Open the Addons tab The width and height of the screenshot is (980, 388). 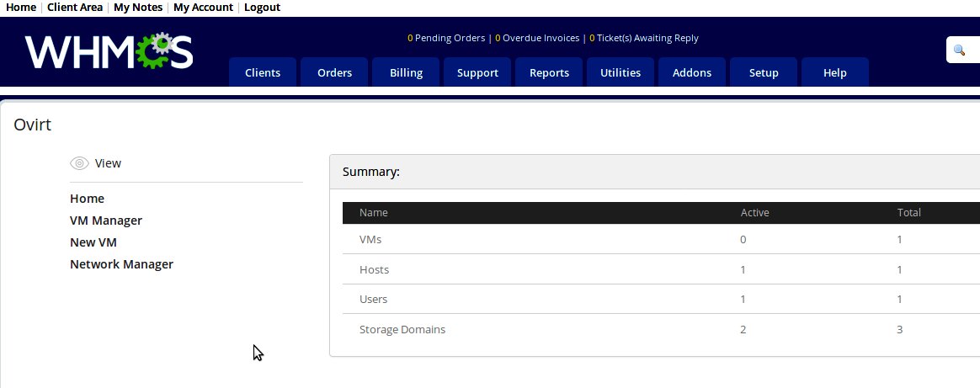692,72
